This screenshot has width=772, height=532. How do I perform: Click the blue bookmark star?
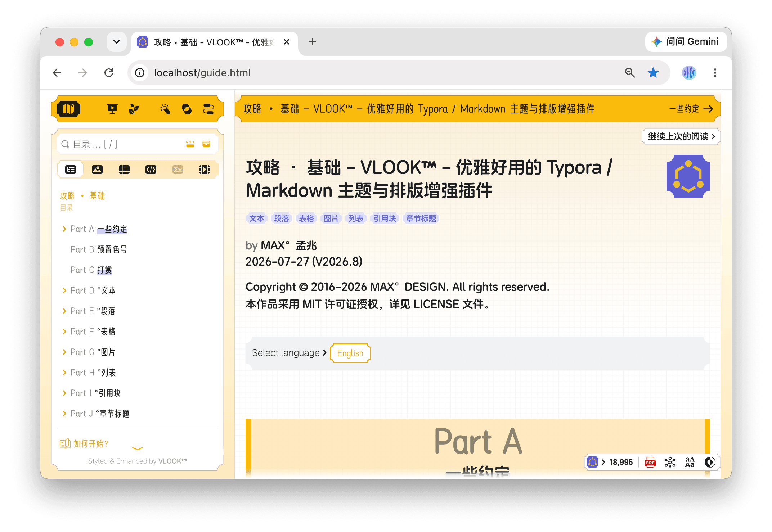(x=653, y=73)
